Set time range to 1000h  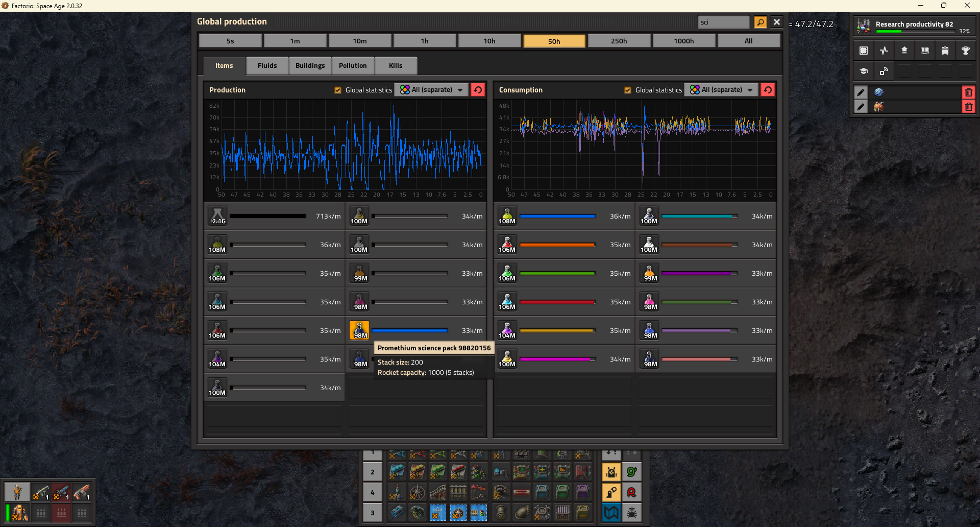click(x=684, y=41)
